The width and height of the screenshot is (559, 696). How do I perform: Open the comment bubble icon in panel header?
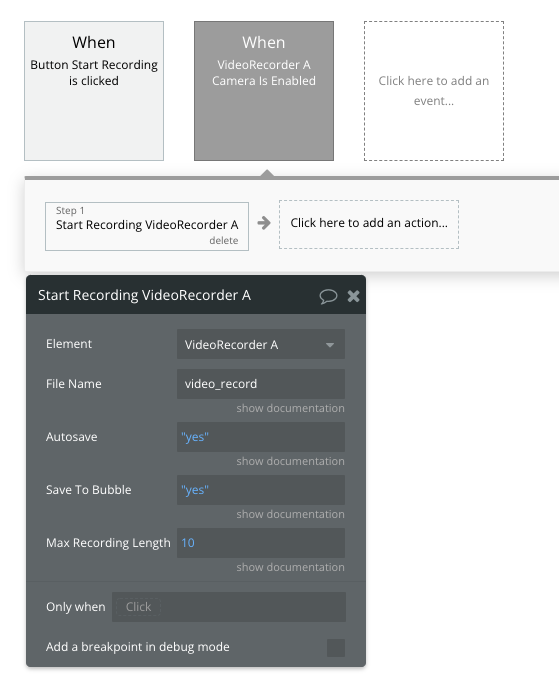coord(328,296)
